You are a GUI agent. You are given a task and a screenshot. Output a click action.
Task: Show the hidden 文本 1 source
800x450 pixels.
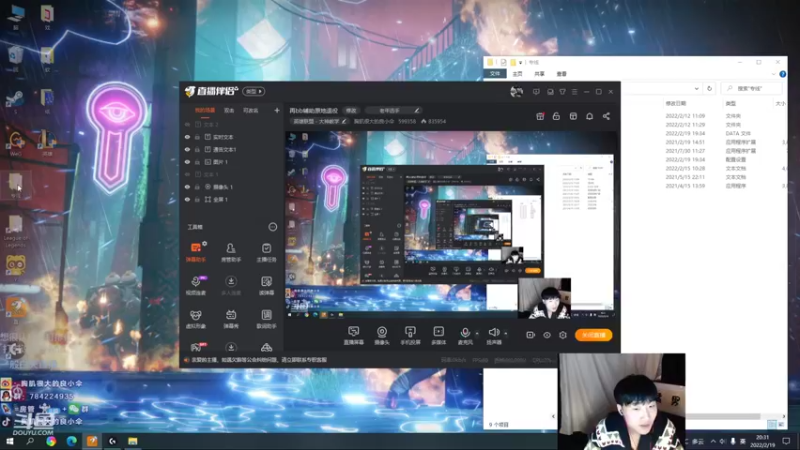pos(187,174)
